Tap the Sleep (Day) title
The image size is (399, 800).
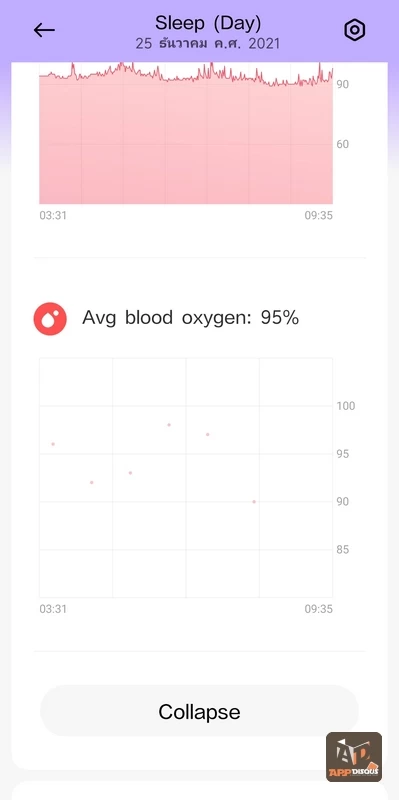pyautogui.click(x=208, y=23)
